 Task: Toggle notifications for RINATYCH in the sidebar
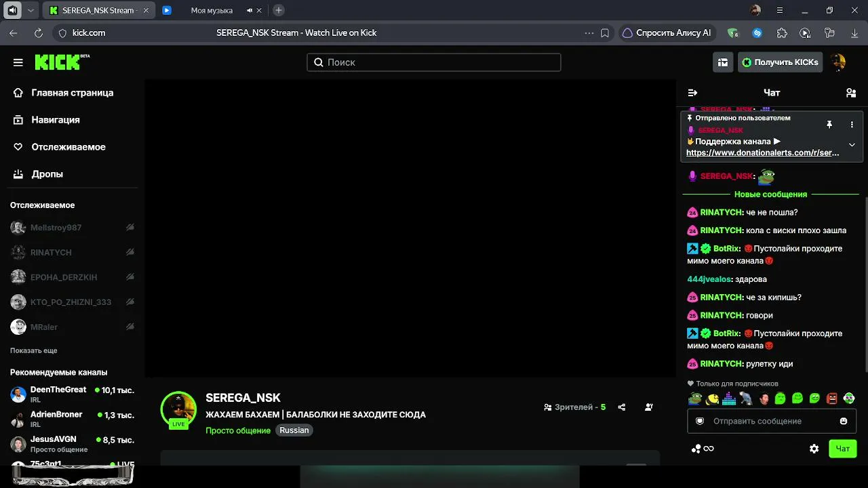tap(130, 252)
